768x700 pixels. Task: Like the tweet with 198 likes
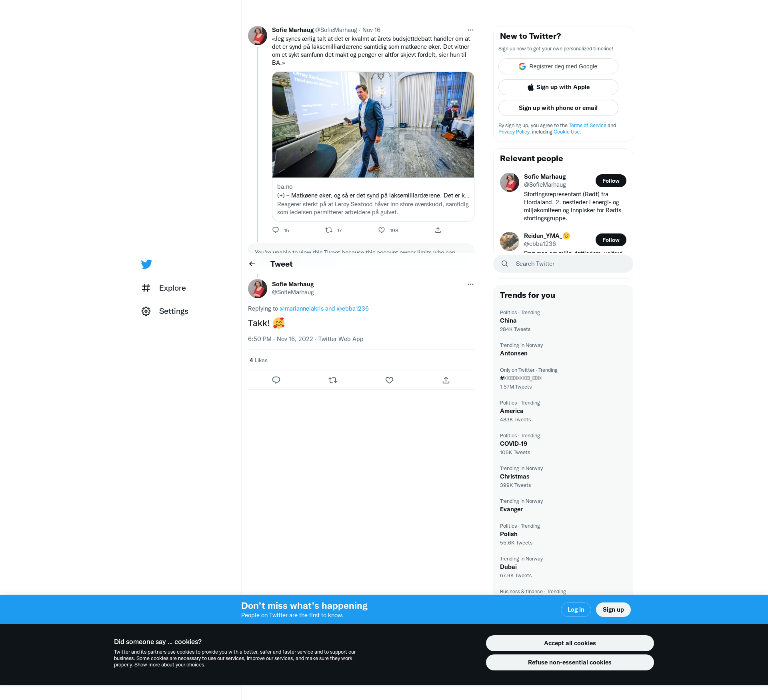pos(382,230)
